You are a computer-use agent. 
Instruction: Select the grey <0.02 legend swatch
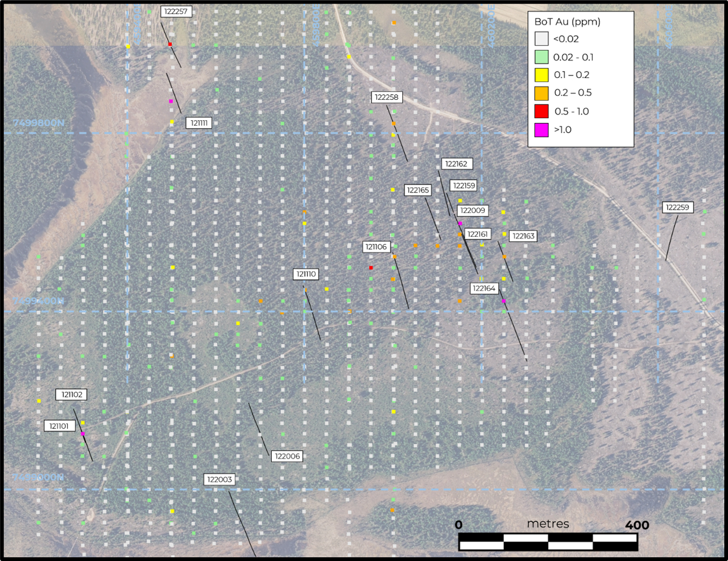point(541,39)
